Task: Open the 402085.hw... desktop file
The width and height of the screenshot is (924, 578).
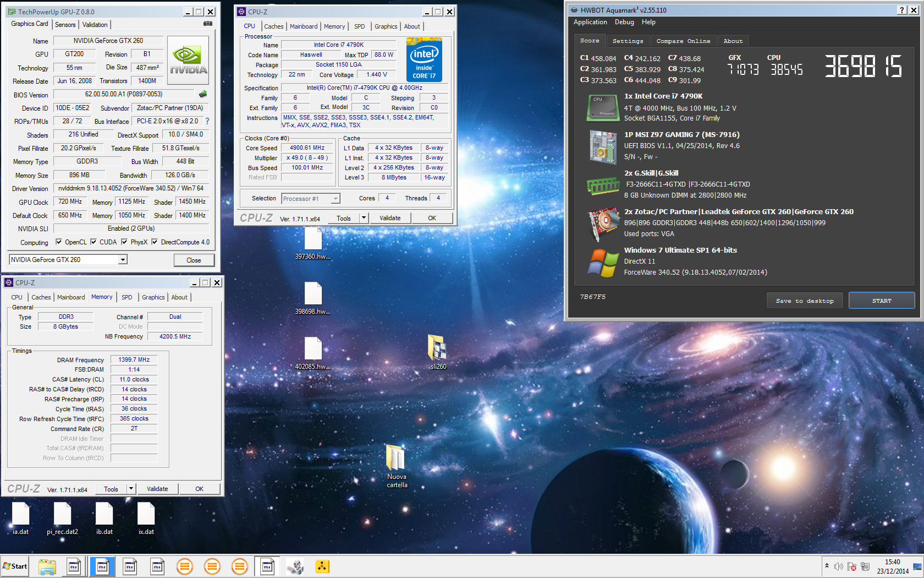Action: pos(313,353)
